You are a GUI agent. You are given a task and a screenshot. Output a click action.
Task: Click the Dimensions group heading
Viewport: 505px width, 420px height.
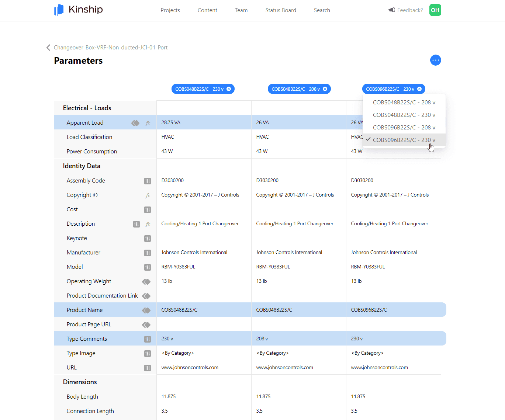(80, 382)
